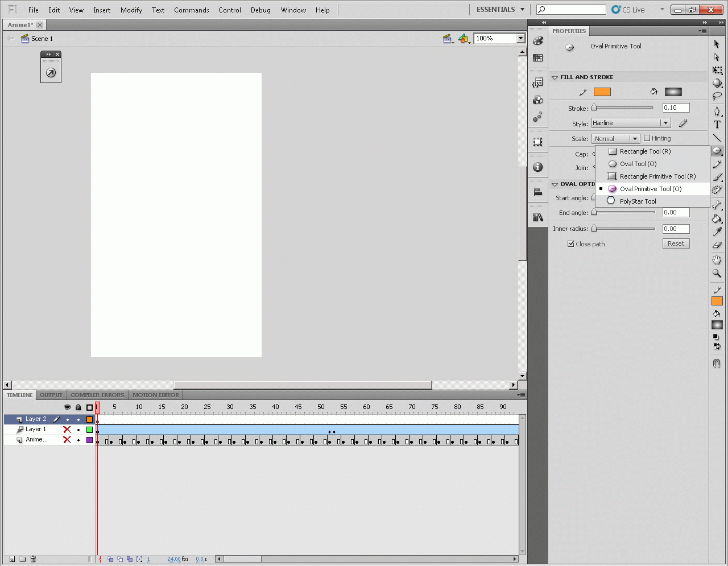Image resolution: width=728 pixels, height=566 pixels.
Task: Activate the Deco tool
Action: tap(717, 190)
